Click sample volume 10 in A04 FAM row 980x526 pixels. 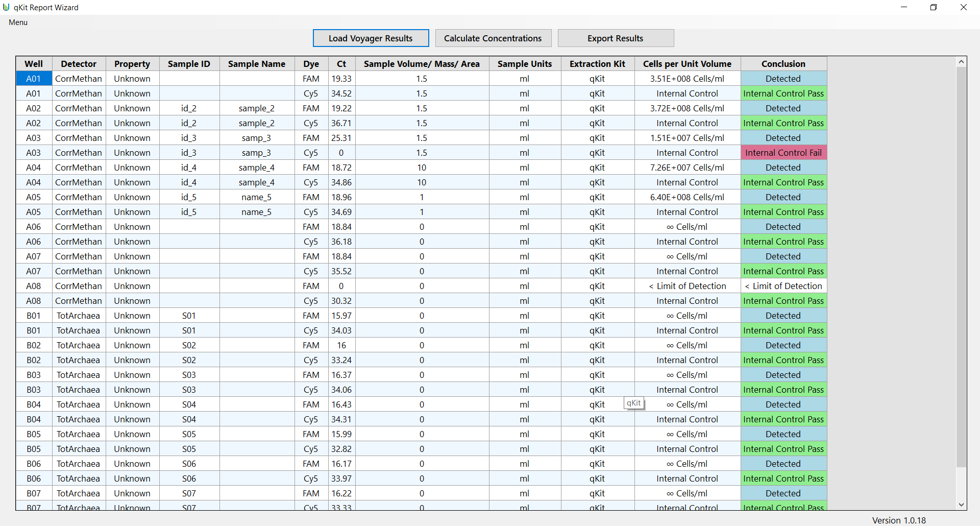(422, 168)
